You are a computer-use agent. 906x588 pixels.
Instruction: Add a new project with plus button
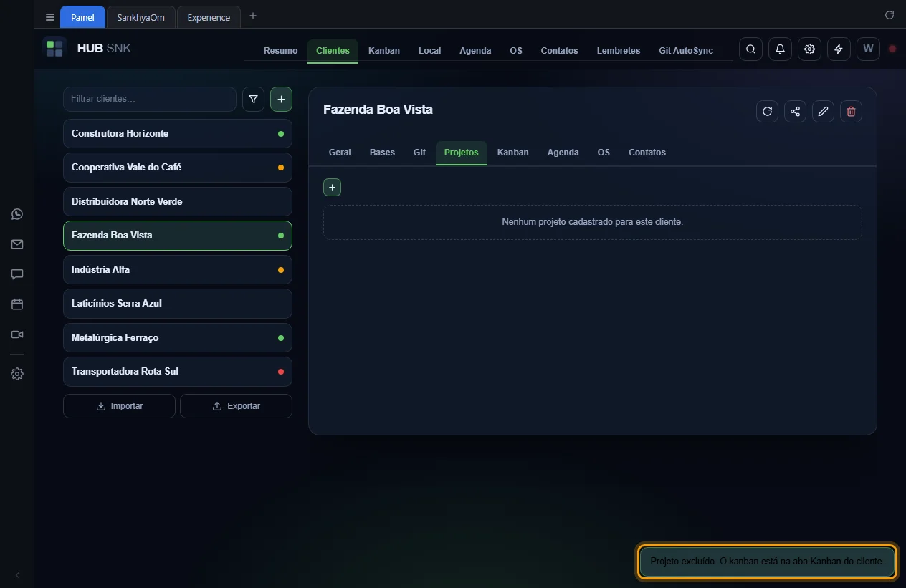pos(332,187)
